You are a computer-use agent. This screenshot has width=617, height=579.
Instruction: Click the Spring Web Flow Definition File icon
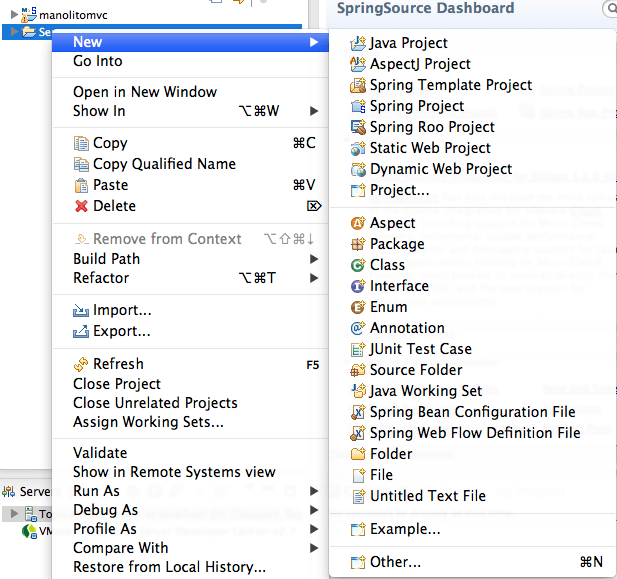point(358,433)
